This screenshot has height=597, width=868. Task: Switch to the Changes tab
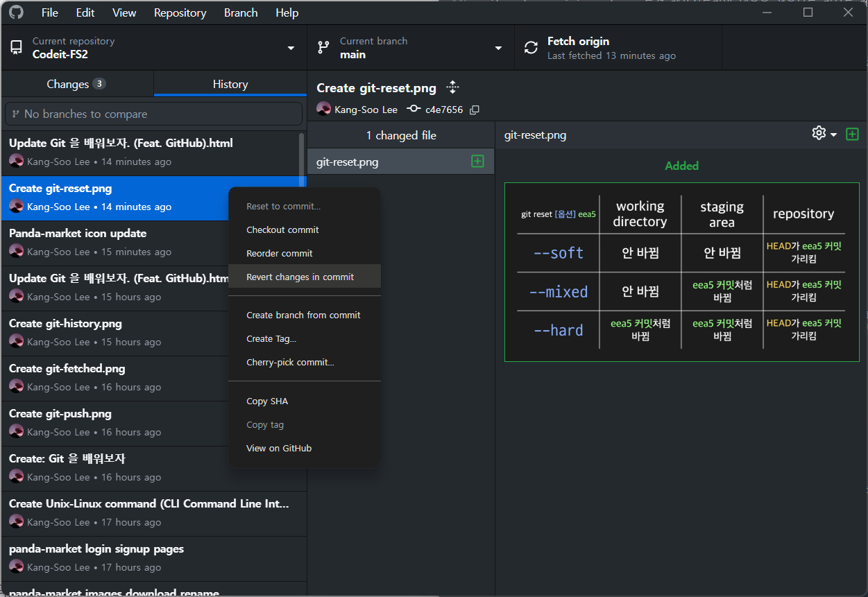pyautogui.click(x=77, y=84)
